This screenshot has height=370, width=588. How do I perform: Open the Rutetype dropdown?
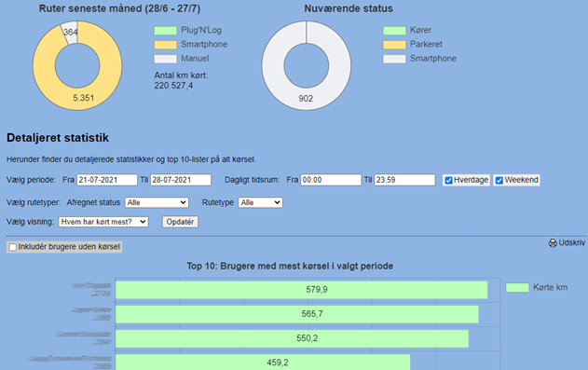[260, 202]
